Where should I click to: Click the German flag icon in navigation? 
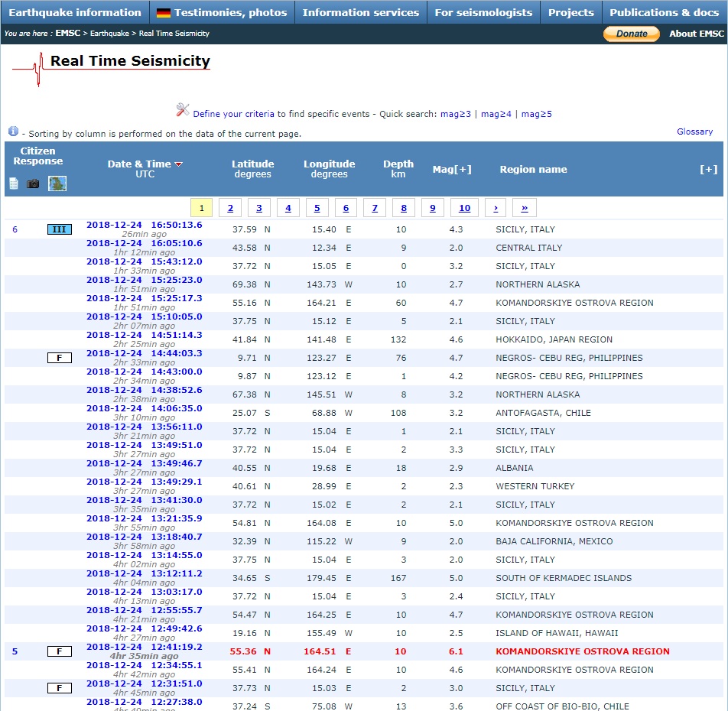click(164, 13)
